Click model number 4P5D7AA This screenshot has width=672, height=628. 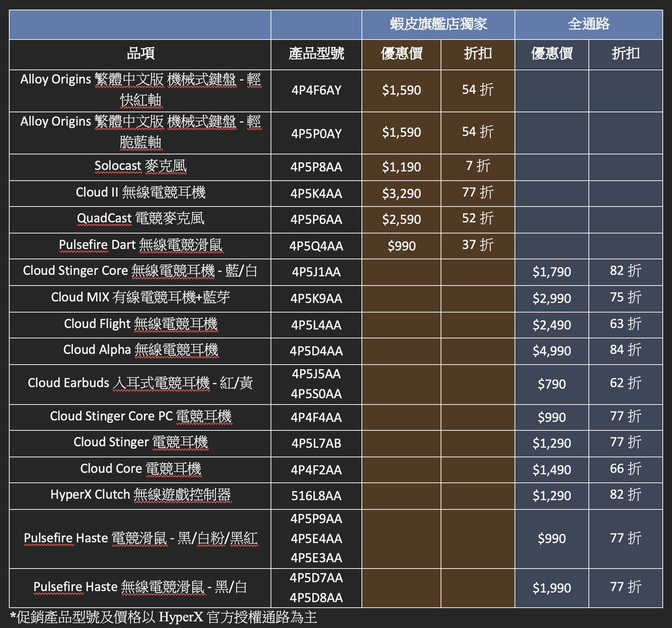pyautogui.click(x=316, y=578)
